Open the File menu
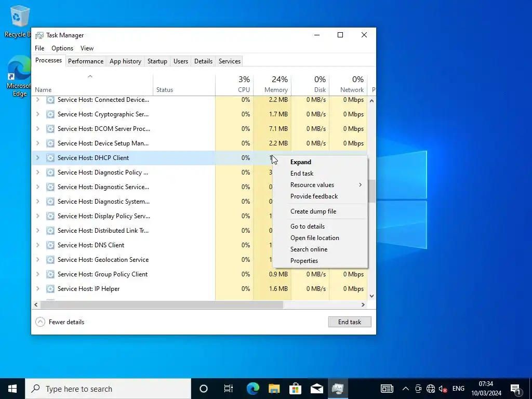 39,48
